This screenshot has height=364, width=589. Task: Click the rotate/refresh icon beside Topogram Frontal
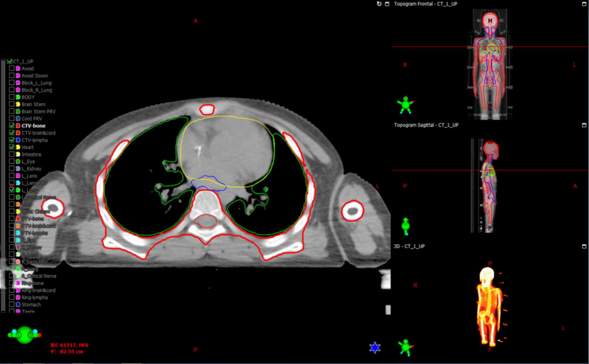[x=379, y=4]
